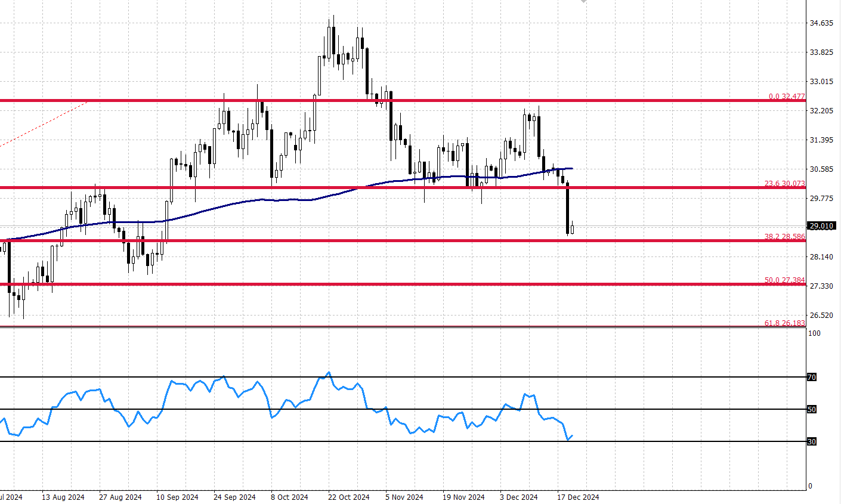Click the 27.330 price scale value
Viewport: 841px width, 504px height.
(x=821, y=286)
